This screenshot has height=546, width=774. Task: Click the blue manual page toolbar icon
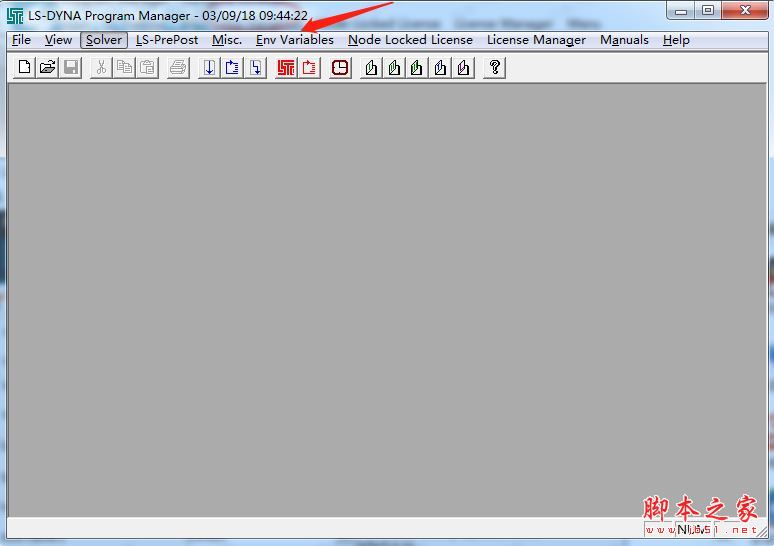point(440,67)
